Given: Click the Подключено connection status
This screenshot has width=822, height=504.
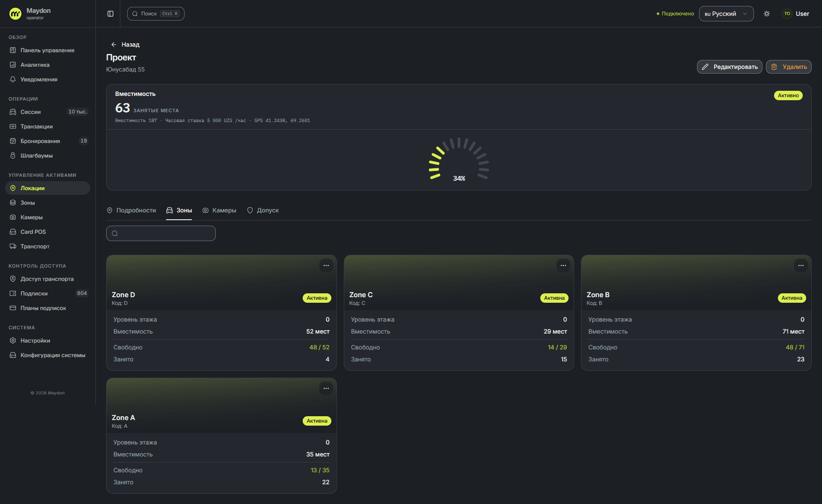Looking at the screenshot, I should tap(675, 14).
